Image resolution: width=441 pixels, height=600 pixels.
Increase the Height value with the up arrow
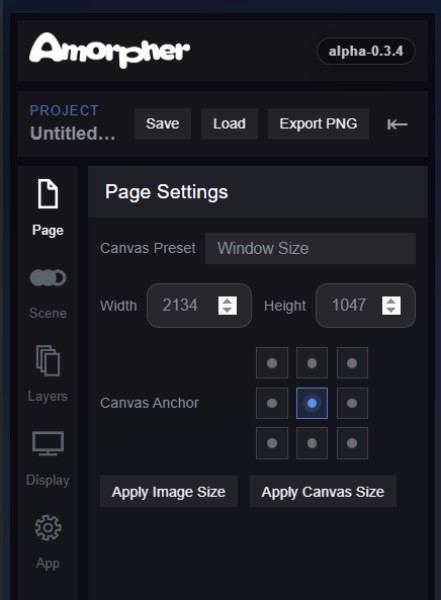click(x=391, y=301)
